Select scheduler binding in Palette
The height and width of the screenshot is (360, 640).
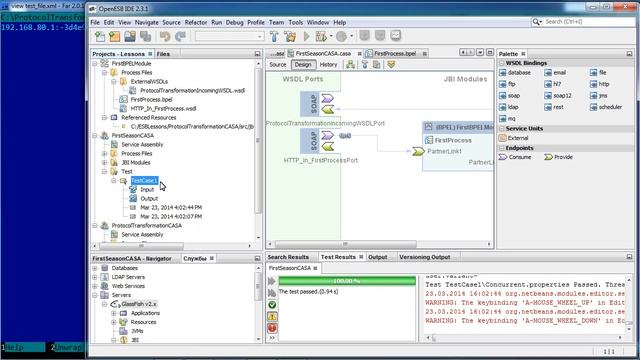(606, 107)
